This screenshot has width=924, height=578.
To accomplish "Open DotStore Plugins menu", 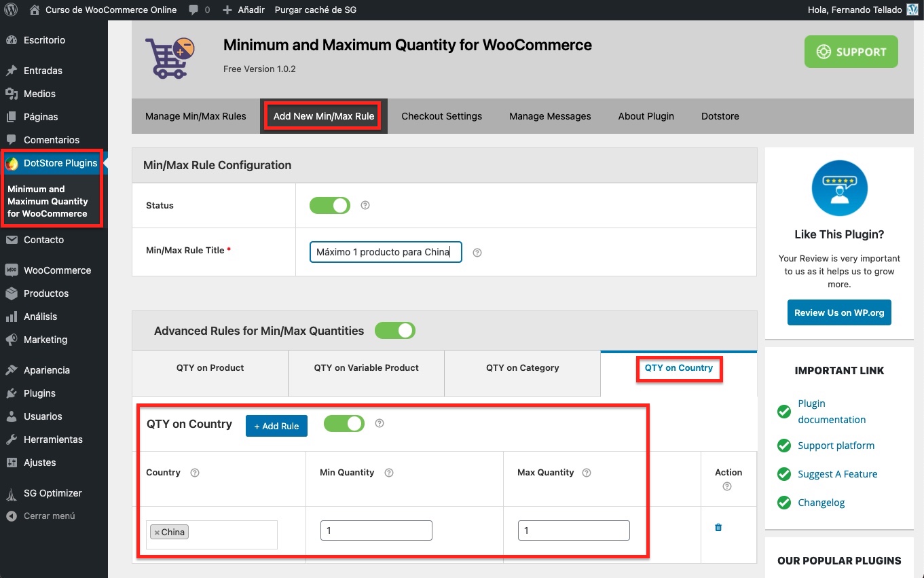I will [54, 163].
